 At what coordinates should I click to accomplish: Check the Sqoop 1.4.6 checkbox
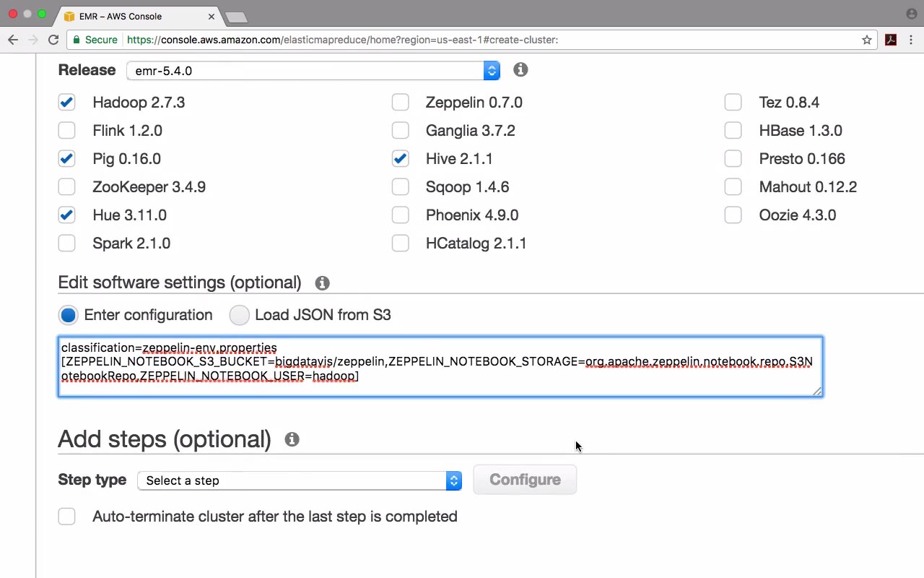point(400,187)
